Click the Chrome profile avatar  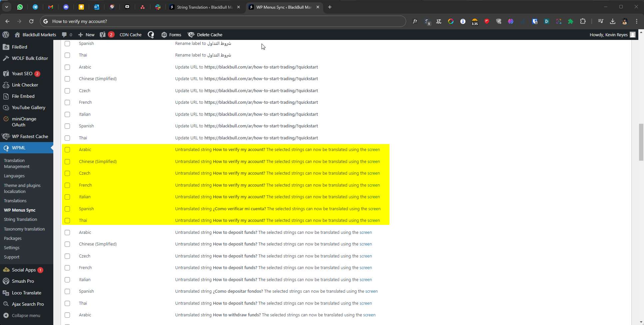click(625, 21)
